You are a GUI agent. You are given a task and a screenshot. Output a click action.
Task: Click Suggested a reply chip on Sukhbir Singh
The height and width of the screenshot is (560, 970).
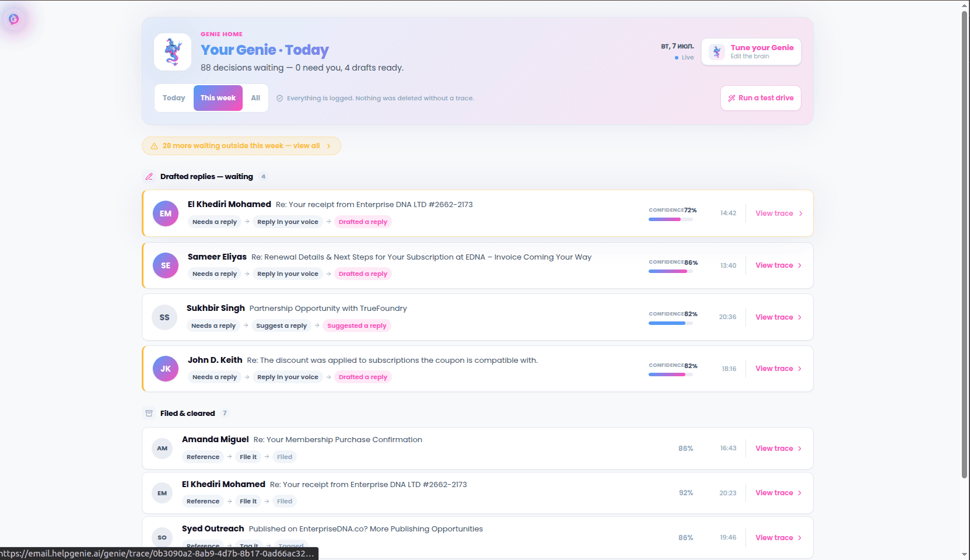point(356,326)
